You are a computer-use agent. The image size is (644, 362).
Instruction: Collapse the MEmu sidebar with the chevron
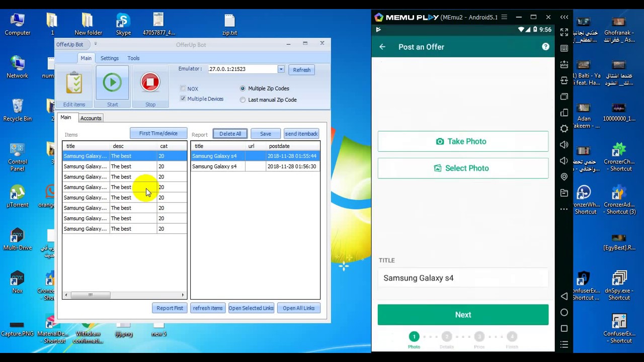pyautogui.click(x=564, y=17)
